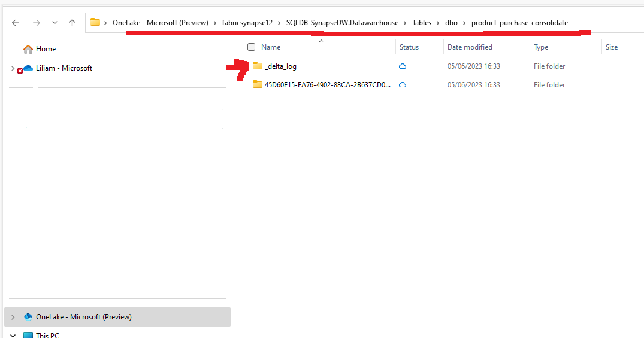Screen dimensions: 644x338
Task: Navigate to OneLake - Microsoft (Preview) breadcrumb
Action: point(161,23)
